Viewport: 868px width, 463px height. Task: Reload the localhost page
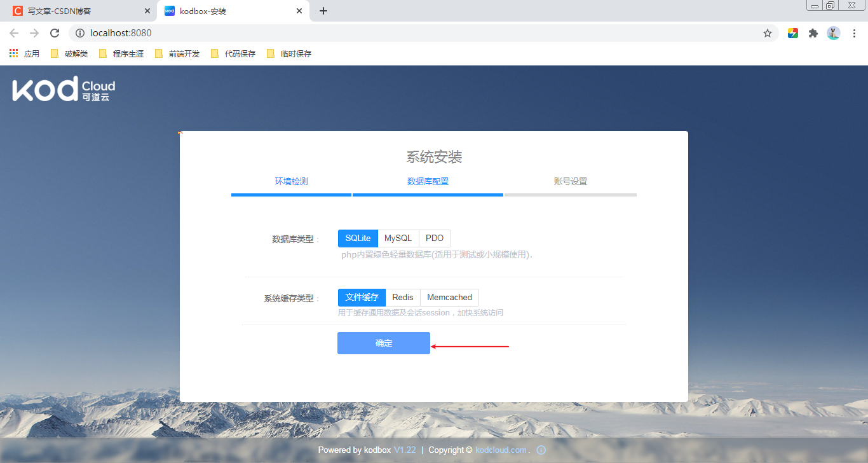[55, 33]
